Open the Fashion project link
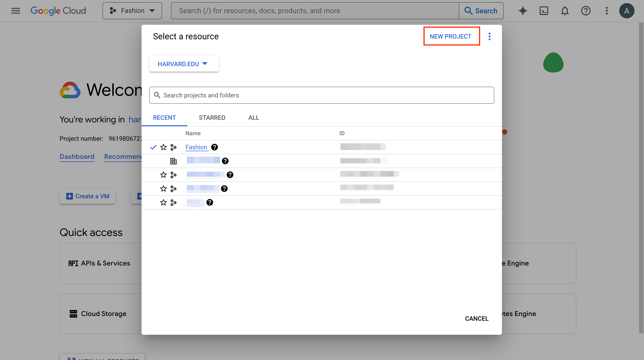 point(196,147)
